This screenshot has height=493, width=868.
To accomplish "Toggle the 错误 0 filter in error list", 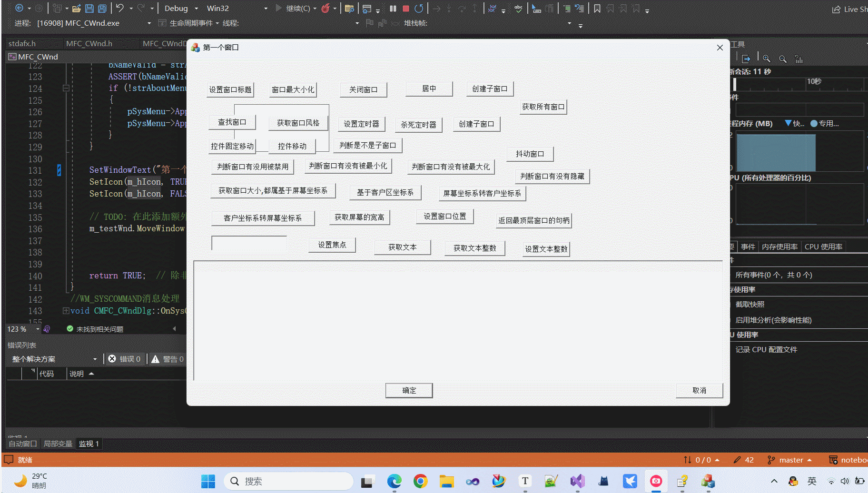I will coord(125,358).
